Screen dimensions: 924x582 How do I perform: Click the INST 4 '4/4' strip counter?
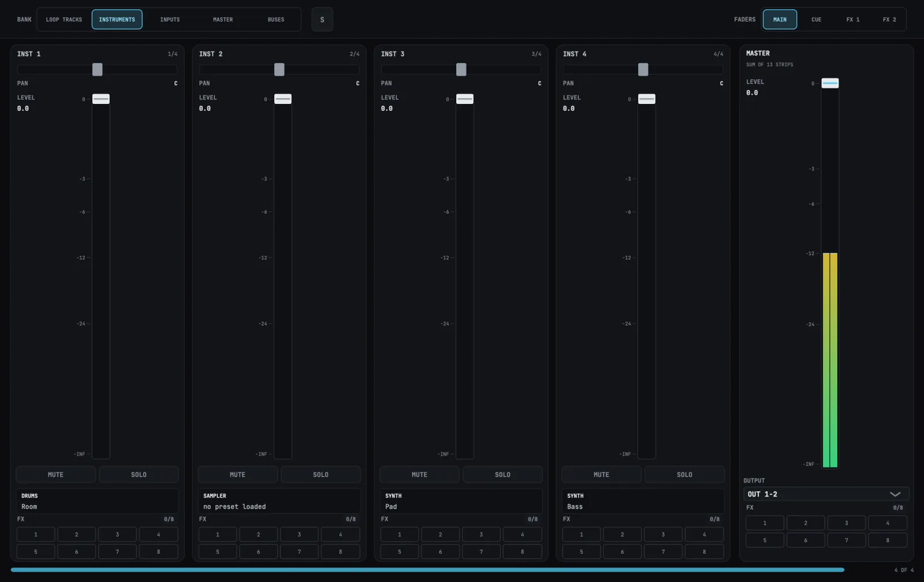click(x=718, y=54)
